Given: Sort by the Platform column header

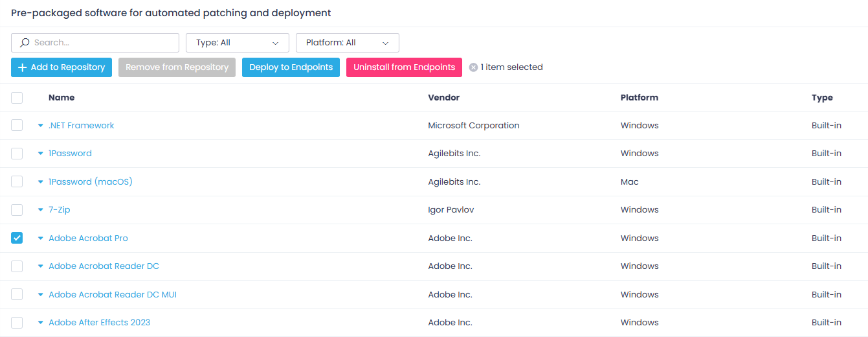Looking at the screenshot, I should coord(640,98).
